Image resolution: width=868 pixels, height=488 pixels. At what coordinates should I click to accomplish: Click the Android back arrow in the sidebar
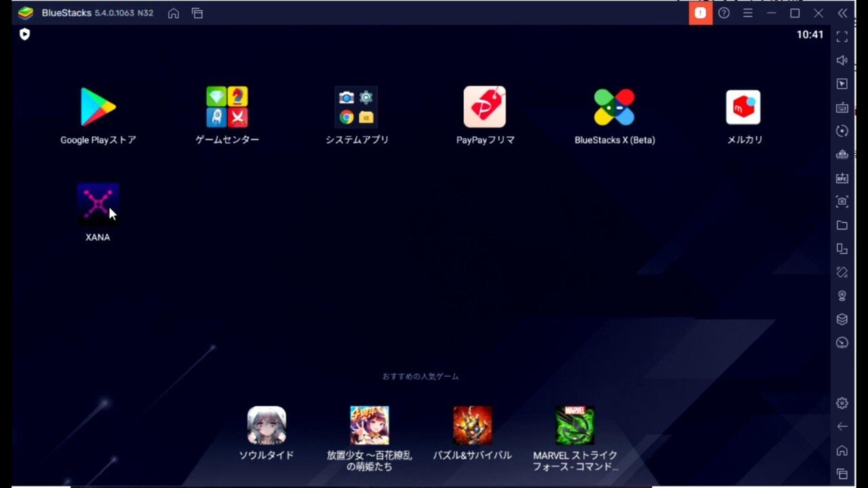(842, 426)
